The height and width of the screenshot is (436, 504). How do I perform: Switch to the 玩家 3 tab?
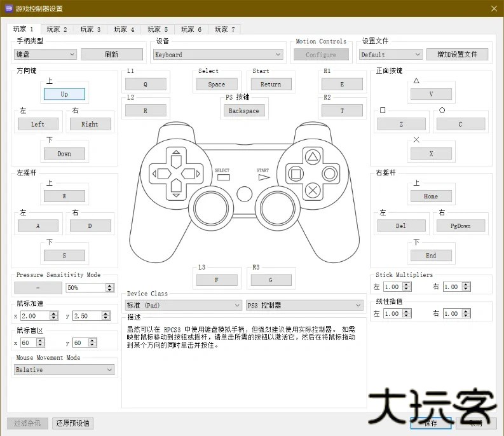90,29
